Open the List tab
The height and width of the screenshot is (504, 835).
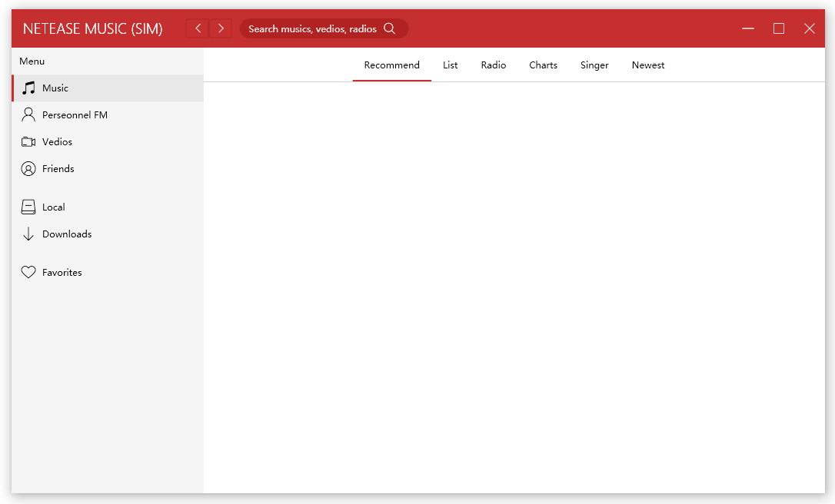450,65
